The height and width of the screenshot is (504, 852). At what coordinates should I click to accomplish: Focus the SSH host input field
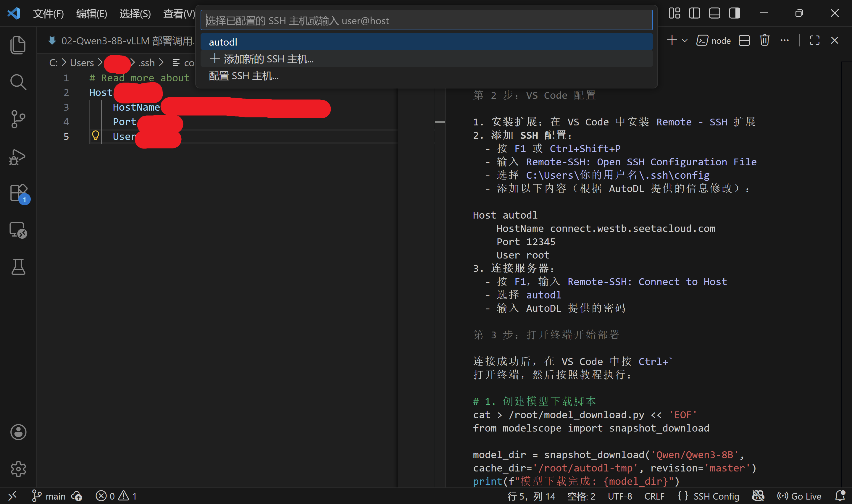point(426,21)
